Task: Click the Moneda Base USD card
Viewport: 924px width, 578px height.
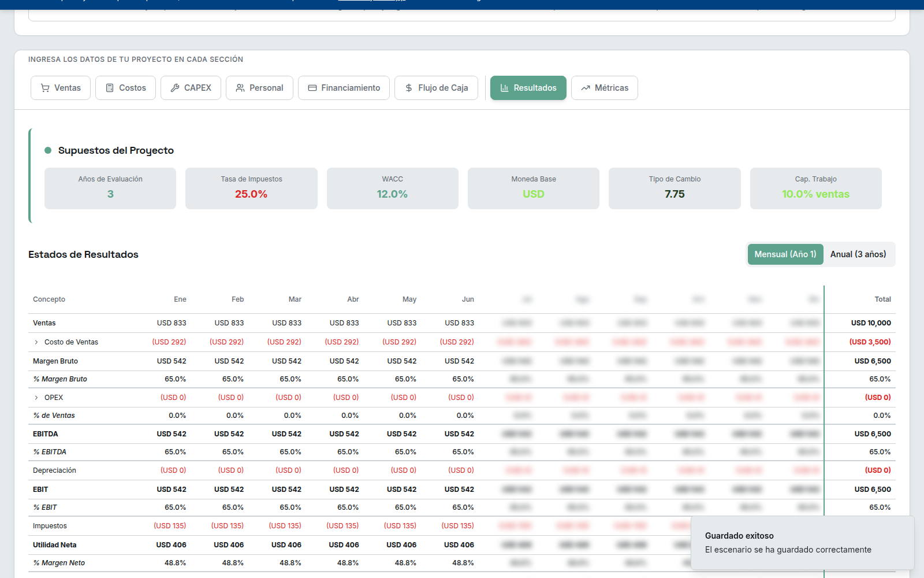Action: point(534,188)
